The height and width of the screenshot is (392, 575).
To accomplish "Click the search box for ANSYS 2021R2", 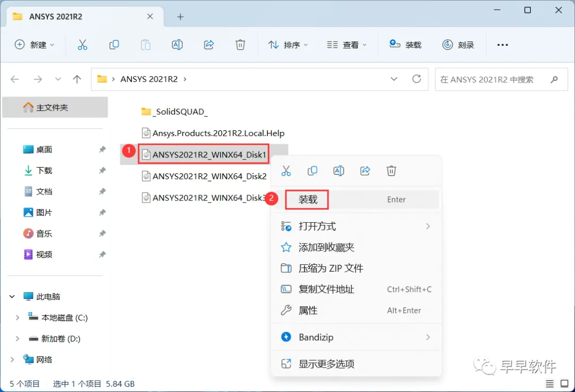I will (x=502, y=79).
